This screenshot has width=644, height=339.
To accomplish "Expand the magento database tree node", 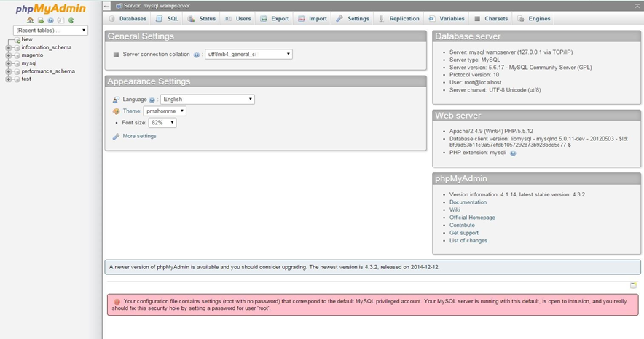I will click(8, 55).
